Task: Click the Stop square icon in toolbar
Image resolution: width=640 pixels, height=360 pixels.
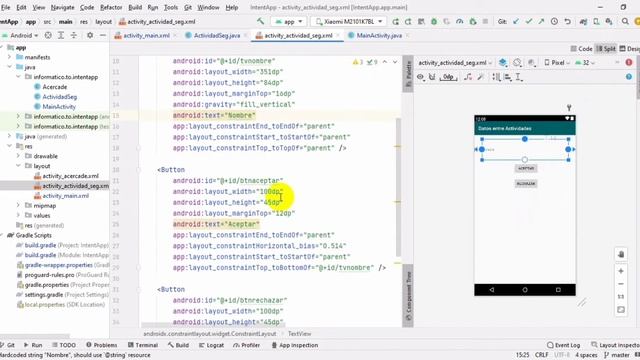Action: tap(485, 22)
